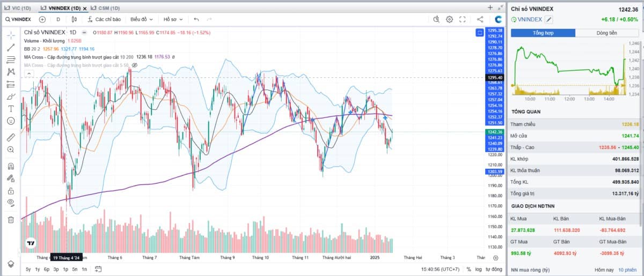Close the VNINDEX (1D) tab
This screenshot has height=276, width=644.
(85, 8)
